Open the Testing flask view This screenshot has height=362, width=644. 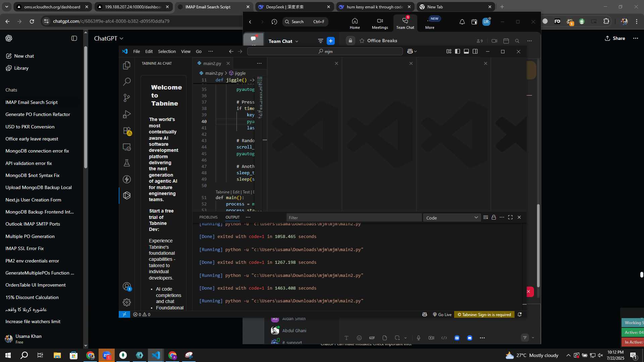coord(127,163)
